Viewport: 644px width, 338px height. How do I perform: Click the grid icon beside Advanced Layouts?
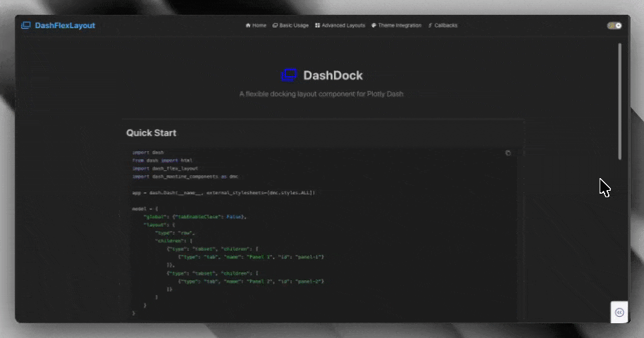318,25
